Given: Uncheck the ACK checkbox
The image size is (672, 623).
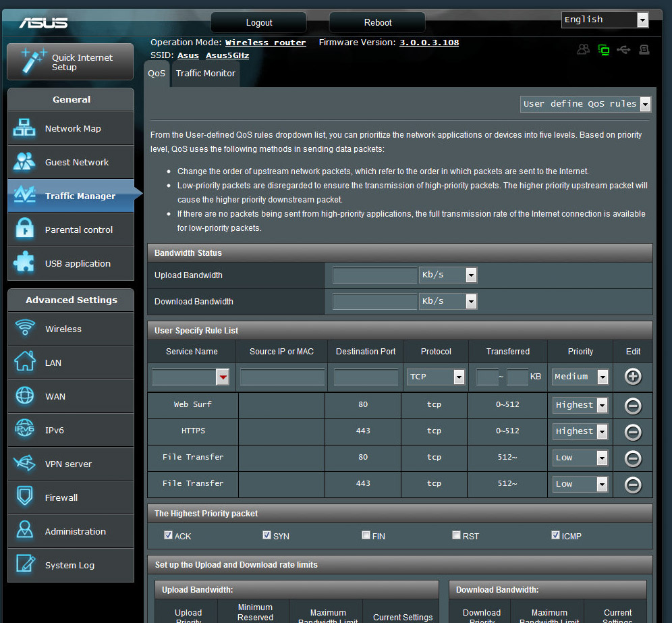Looking at the screenshot, I should point(168,535).
